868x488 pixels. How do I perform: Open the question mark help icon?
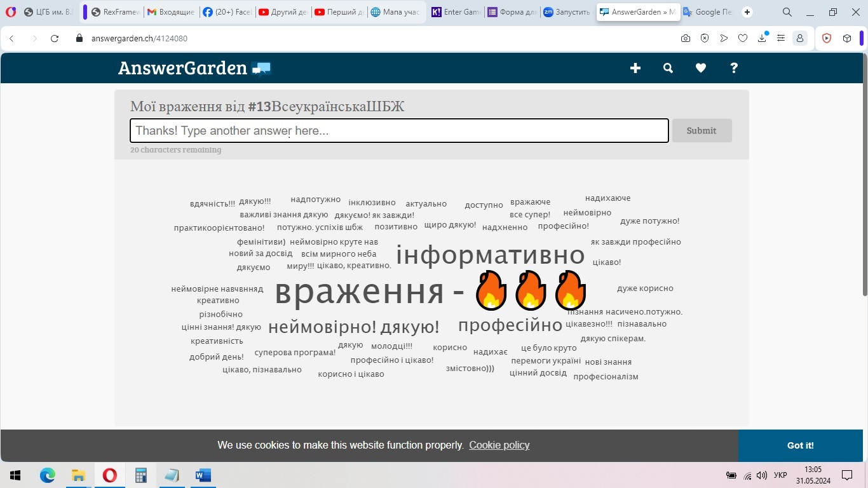(x=734, y=68)
